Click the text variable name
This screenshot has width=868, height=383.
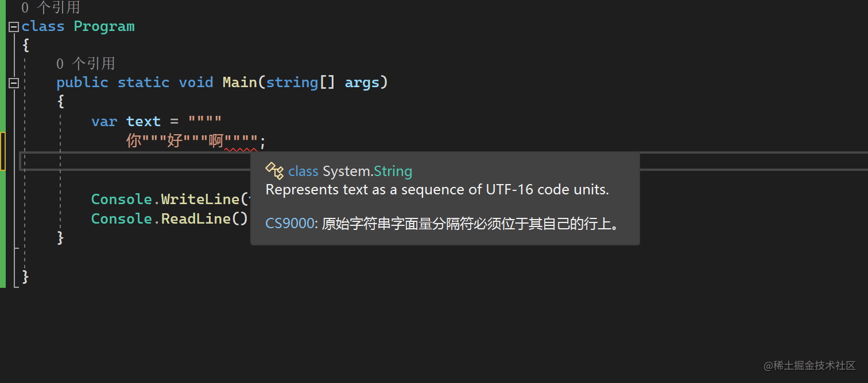coord(143,122)
